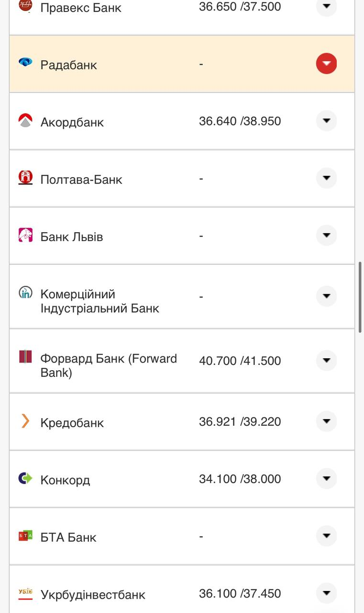Screen dimensions: 364x613
Task: Expand the Форвард Банк details arrow
Action: pos(326,360)
